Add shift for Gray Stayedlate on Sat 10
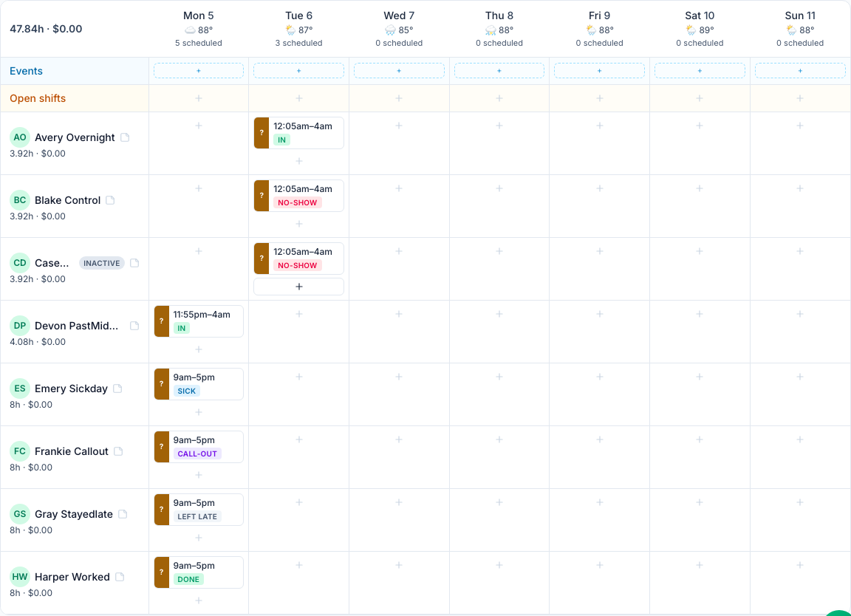Screen dimensions: 851x616 click(x=700, y=502)
